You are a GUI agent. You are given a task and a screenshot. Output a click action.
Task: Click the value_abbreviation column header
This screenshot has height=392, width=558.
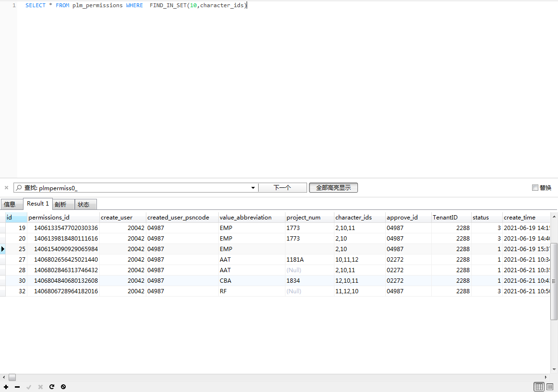pyautogui.click(x=251, y=218)
